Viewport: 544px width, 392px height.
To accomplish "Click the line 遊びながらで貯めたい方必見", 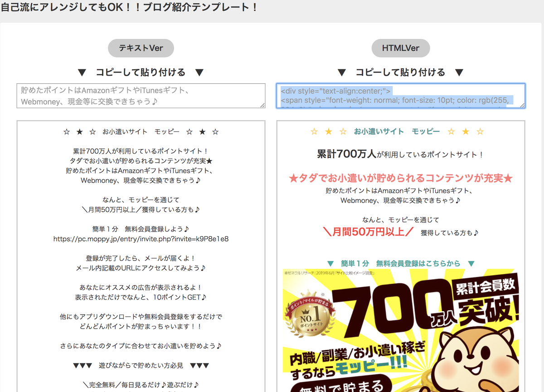I will point(141,365).
